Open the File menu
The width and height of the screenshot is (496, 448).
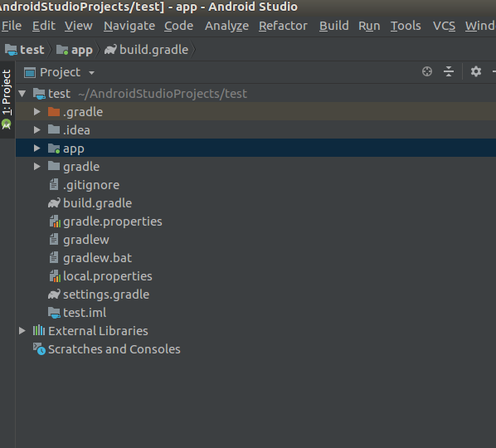coord(12,26)
